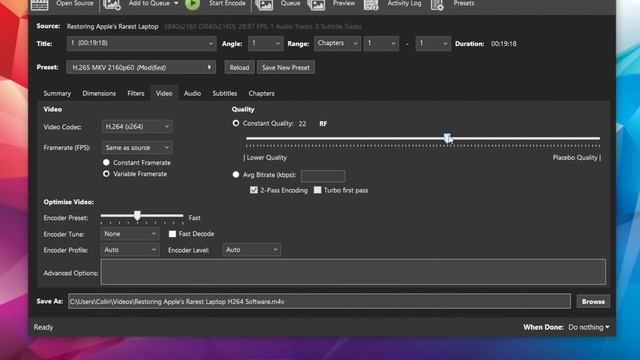
Task: Open the chapter range end dropdown
Action: coord(433,43)
